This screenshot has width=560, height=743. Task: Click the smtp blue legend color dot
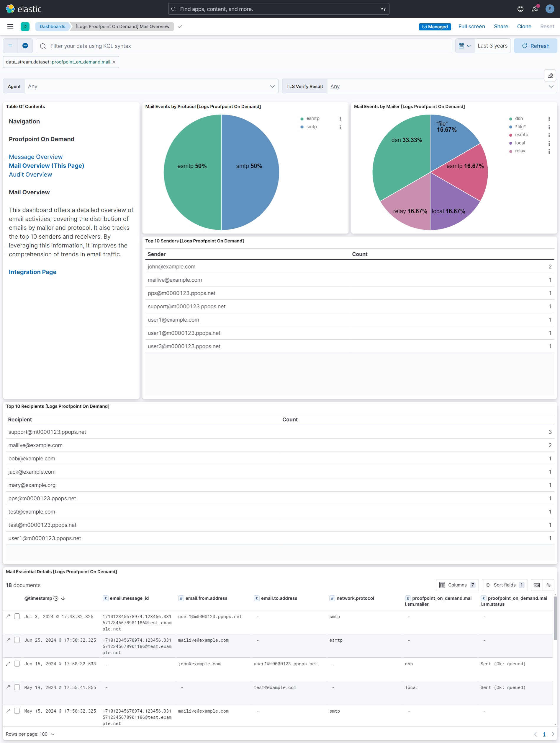(x=302, y=127)
